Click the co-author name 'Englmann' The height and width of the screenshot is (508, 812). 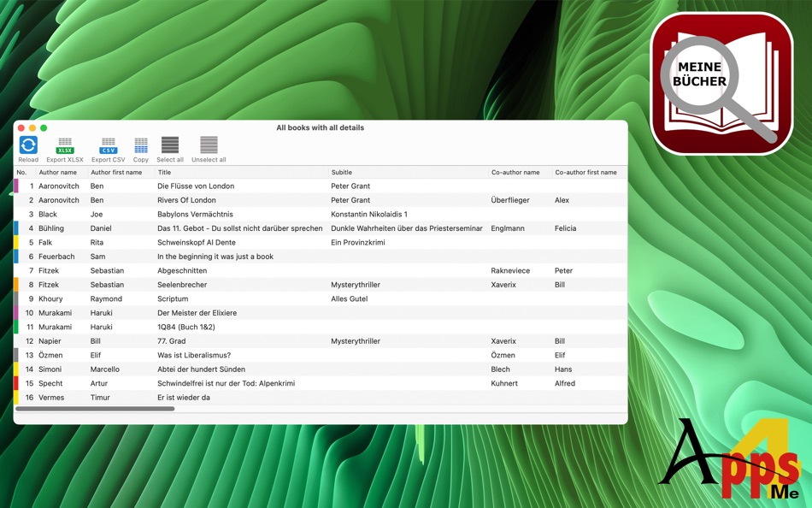(x=508, y=228)
